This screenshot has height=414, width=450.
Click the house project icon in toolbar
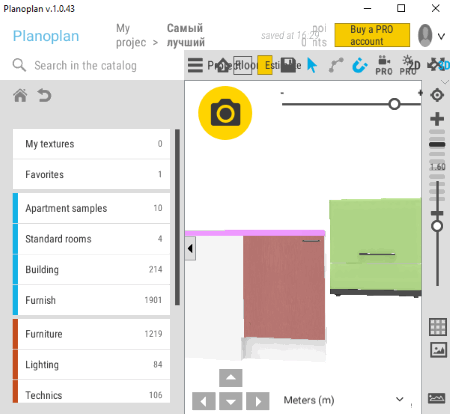pos(223,65)
